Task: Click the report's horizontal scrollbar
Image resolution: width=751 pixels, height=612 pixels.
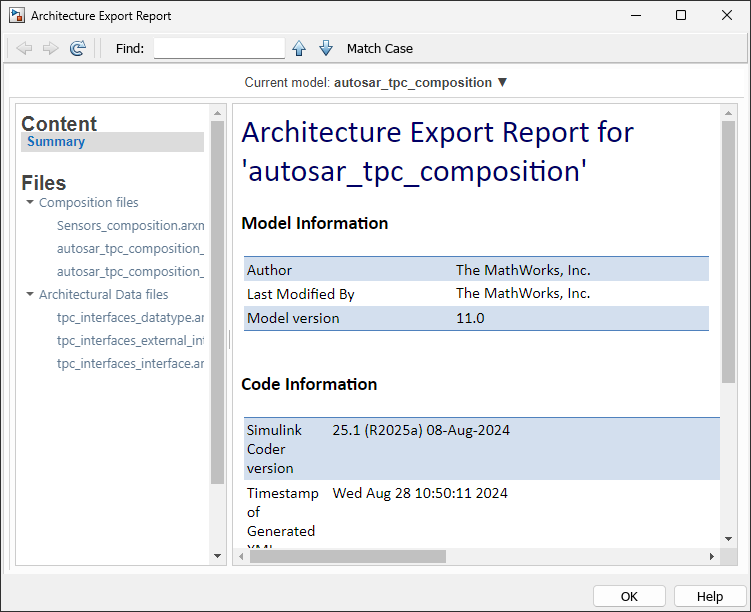Action: (347, 557)
